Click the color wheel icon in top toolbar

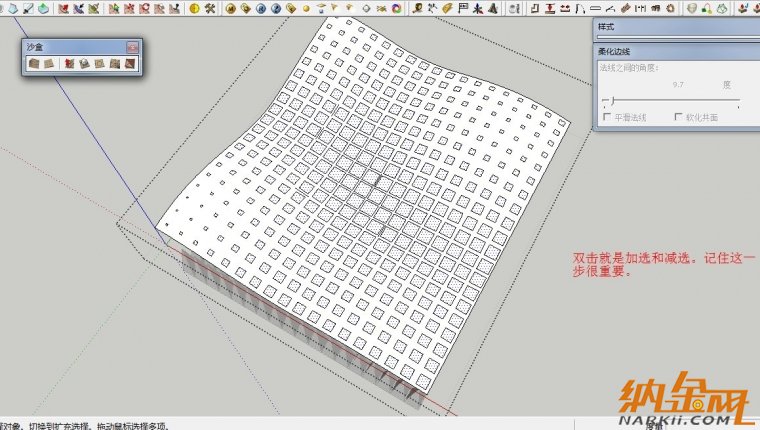pyautogui.click(x=398, y=10)
